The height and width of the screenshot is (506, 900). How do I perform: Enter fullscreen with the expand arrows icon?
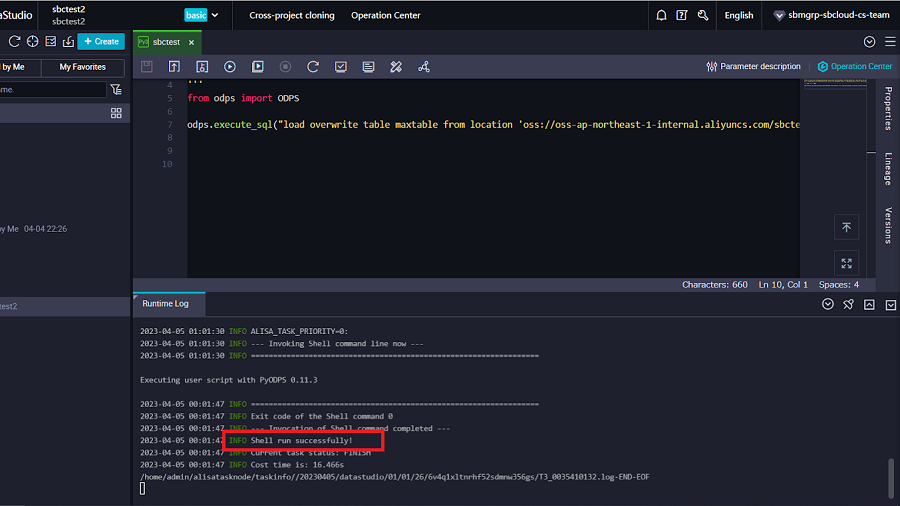pyautogui.click(x=846, y=263)
